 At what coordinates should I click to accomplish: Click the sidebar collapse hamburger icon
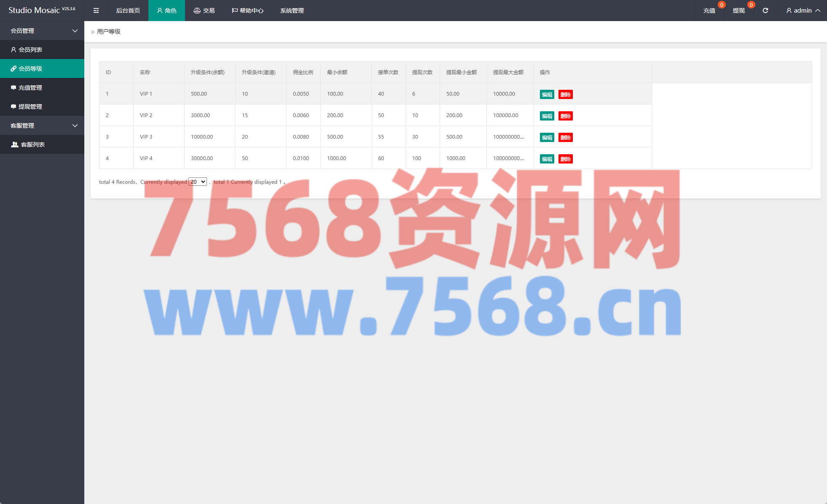click(96, 11)
